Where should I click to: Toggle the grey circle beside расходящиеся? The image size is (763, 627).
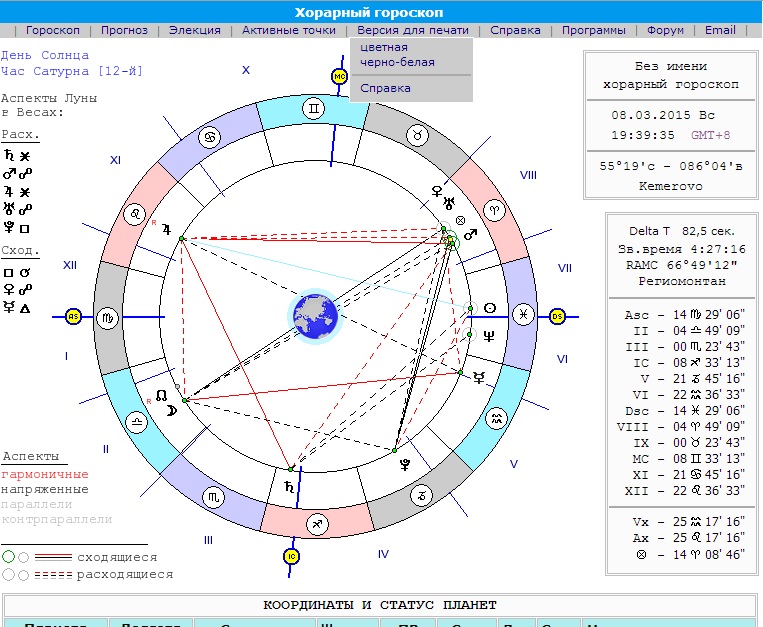(9, 575)
